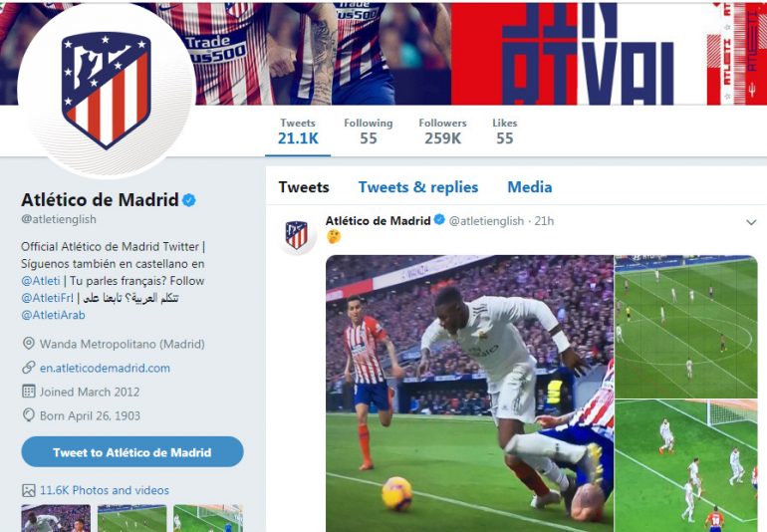View the 259K Followers list

tap(442, 132)
